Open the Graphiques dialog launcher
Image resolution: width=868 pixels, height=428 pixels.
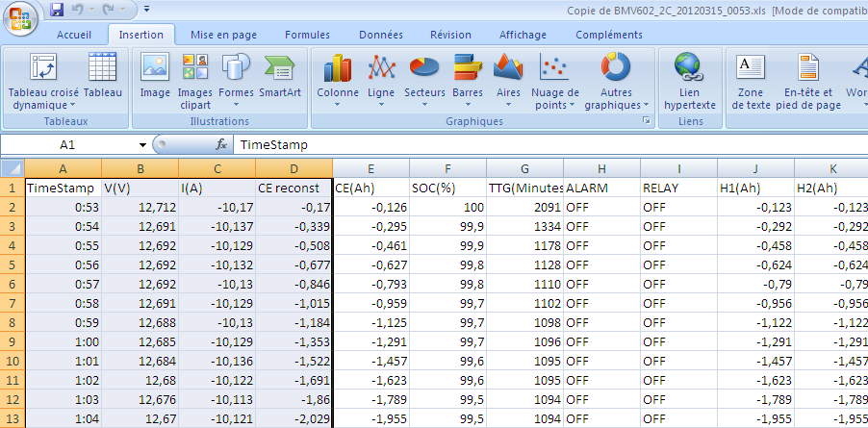(x=646, y=121)
